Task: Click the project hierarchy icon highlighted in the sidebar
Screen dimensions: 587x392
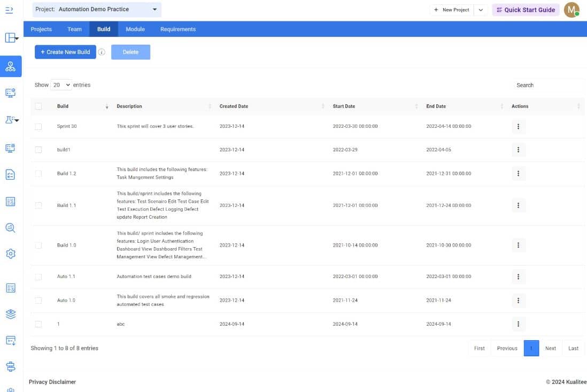Action: tap(11, 67)
